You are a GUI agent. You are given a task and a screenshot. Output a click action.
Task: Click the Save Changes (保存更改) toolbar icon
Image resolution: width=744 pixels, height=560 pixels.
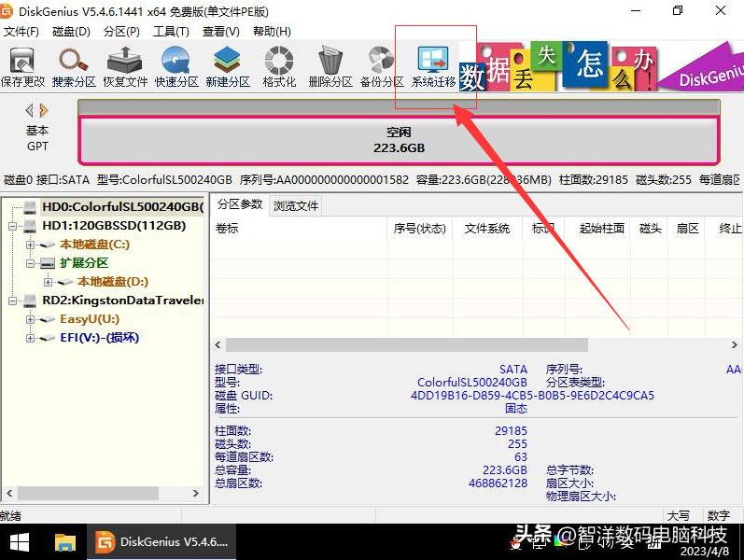click(22, 67)
